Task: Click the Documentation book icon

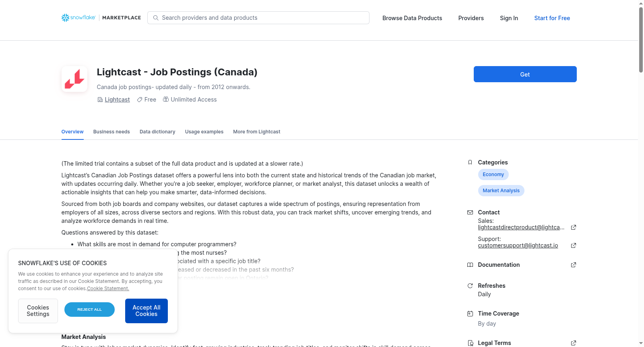Action: [x=470, y=265]
